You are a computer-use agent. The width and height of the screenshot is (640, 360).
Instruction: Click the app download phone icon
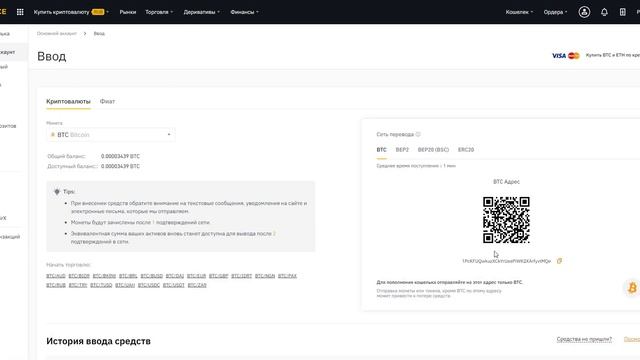(x=622, y=12)
